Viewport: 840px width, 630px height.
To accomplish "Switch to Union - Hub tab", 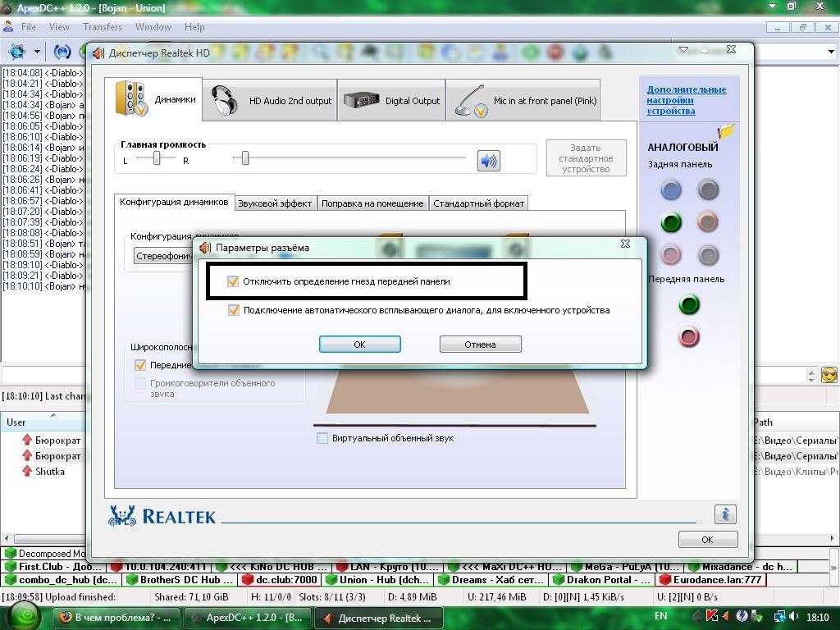I will [379, 580].
